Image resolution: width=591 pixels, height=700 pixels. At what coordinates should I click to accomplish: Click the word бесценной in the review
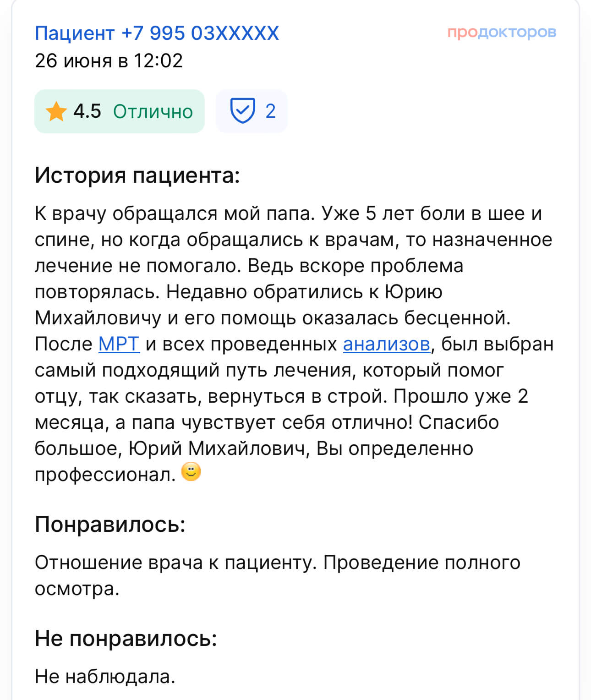coord(449,318)
